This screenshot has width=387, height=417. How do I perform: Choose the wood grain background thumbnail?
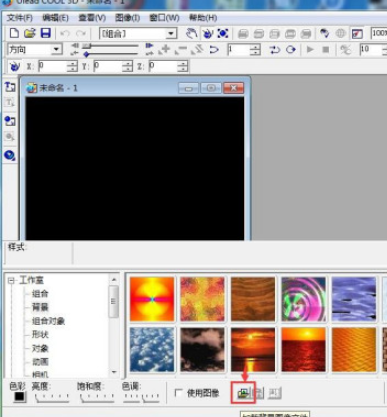click(x=253, y=299)
